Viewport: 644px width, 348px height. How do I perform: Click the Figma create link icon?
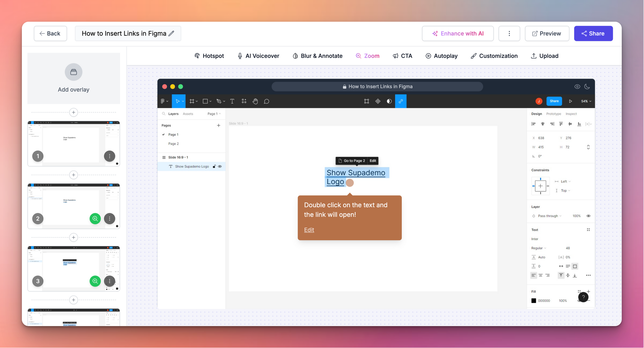click(x=401, y=101)
